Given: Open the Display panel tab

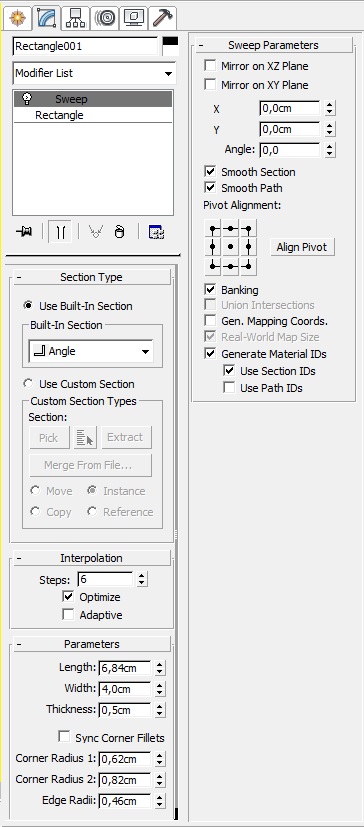Looking at the screenshot, I should click(x=133, y=18).
